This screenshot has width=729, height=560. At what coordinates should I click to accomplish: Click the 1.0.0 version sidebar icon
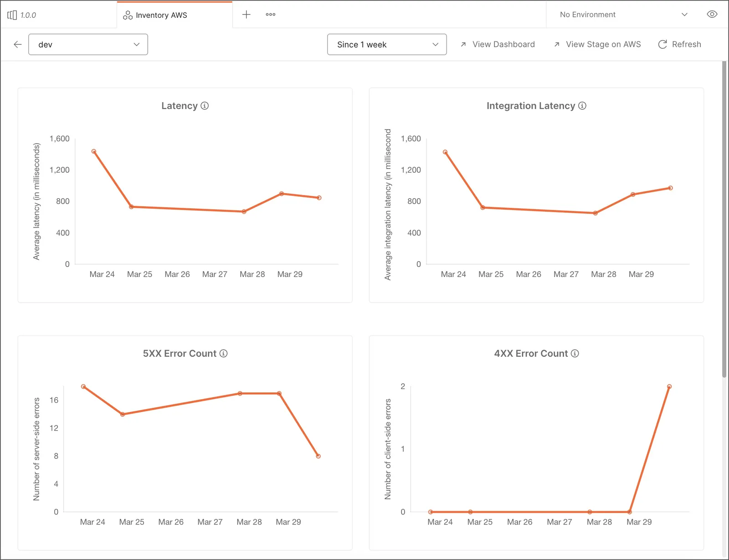point(12,15)
